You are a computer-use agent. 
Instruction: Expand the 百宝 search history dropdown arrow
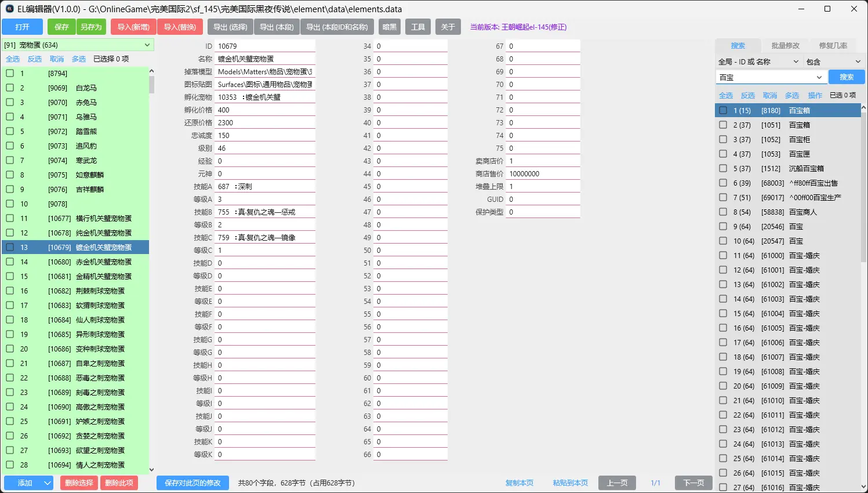tap(819, 77)
